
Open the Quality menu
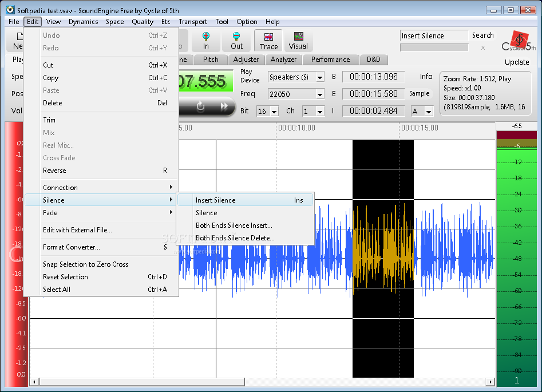click(x=143, y=22)
